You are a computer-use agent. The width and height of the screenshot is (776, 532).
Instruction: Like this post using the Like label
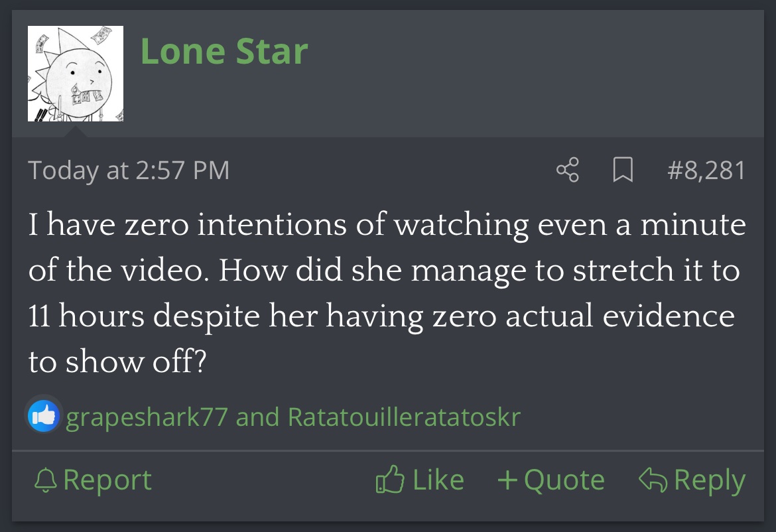[438, 480]
